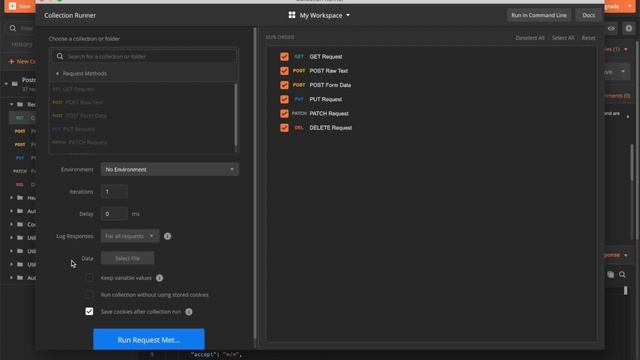Open the Log Responses dropdown
Screen dimensions: 640x360
pos(130,236)
